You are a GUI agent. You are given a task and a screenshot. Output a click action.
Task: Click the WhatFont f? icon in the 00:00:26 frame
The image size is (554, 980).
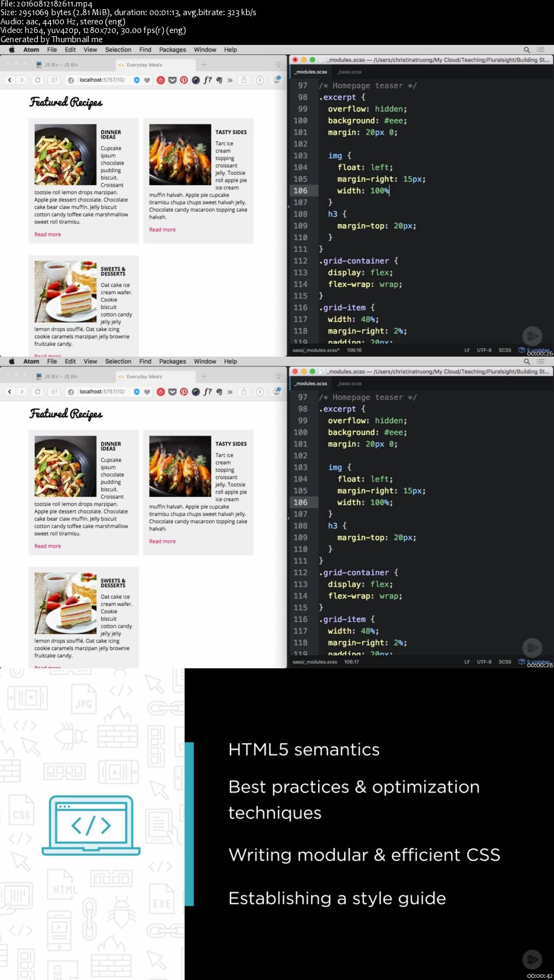[207, 80]
